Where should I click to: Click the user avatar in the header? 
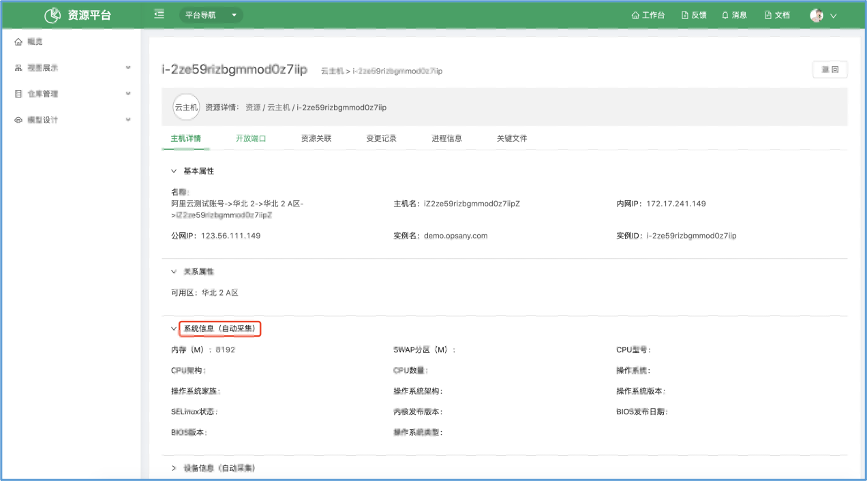point(817,16)
